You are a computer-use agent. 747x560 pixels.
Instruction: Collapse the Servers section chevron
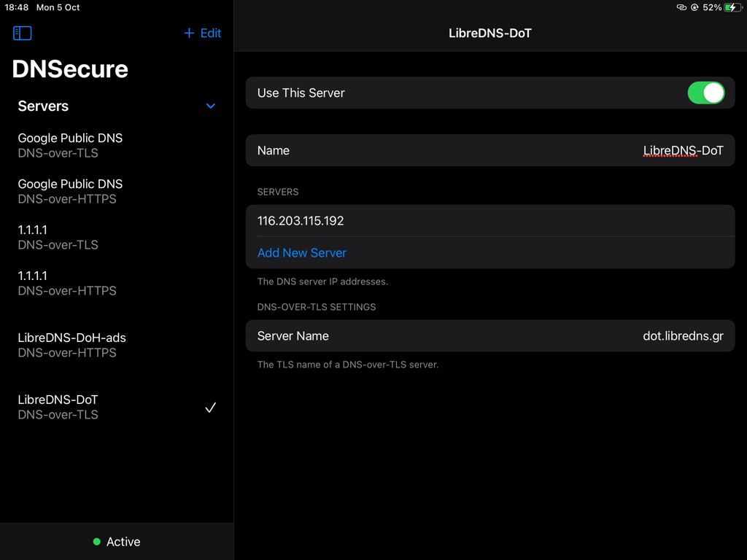(210, 106)
